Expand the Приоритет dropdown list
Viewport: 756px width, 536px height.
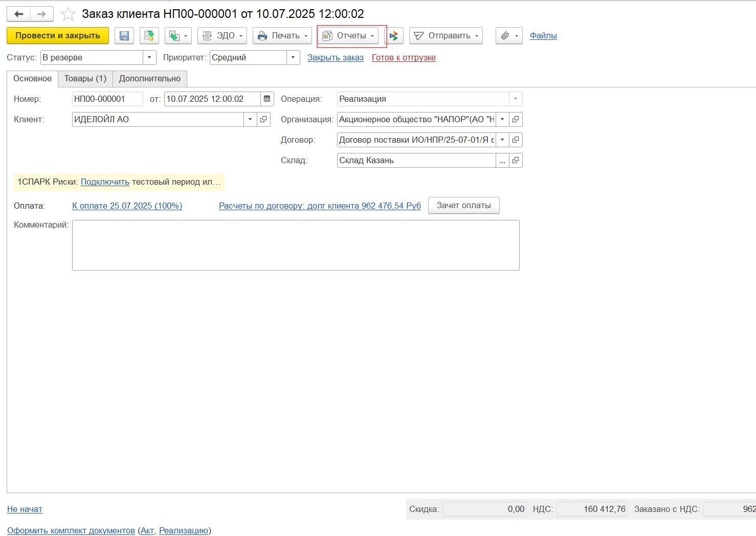click(293, 57)
